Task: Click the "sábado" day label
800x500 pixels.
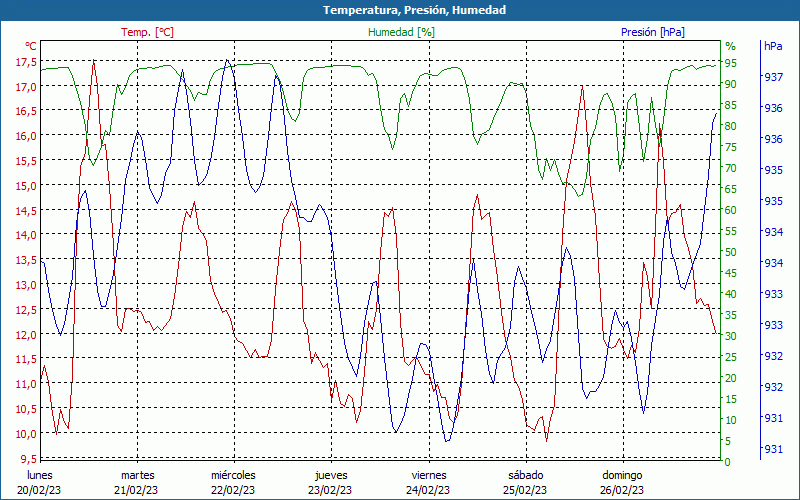Action: click(526, 475)
